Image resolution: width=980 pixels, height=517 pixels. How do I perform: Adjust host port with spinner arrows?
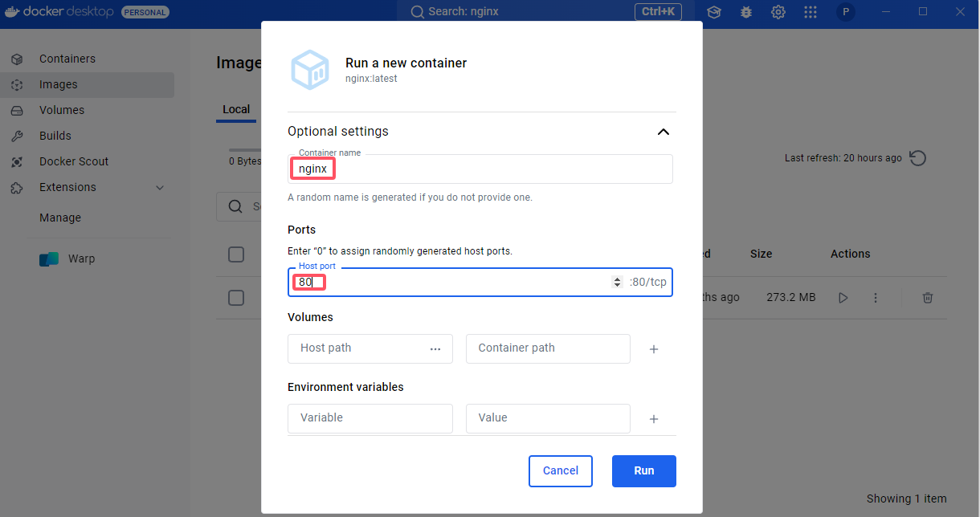(x=617, y=282)
